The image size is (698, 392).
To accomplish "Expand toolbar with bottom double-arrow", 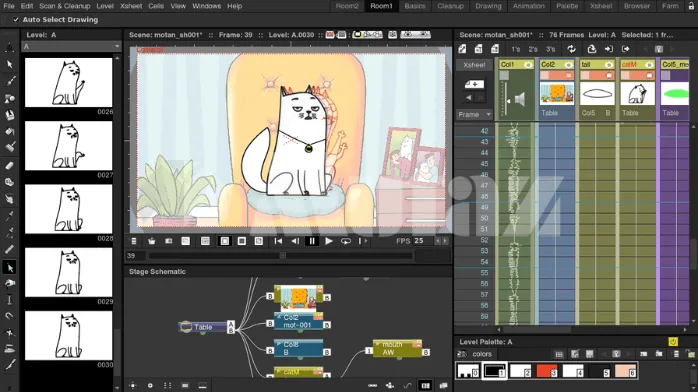I will tap(9, 387).
